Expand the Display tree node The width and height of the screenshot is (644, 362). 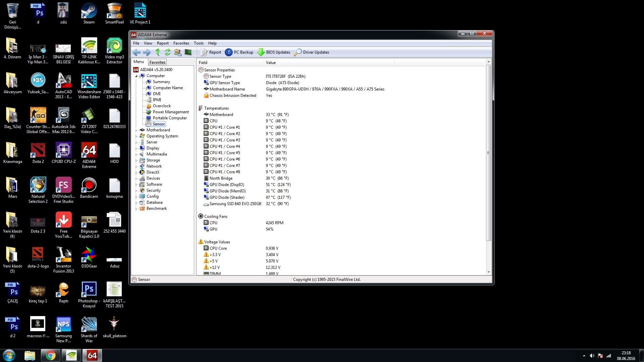pos(137,148)
